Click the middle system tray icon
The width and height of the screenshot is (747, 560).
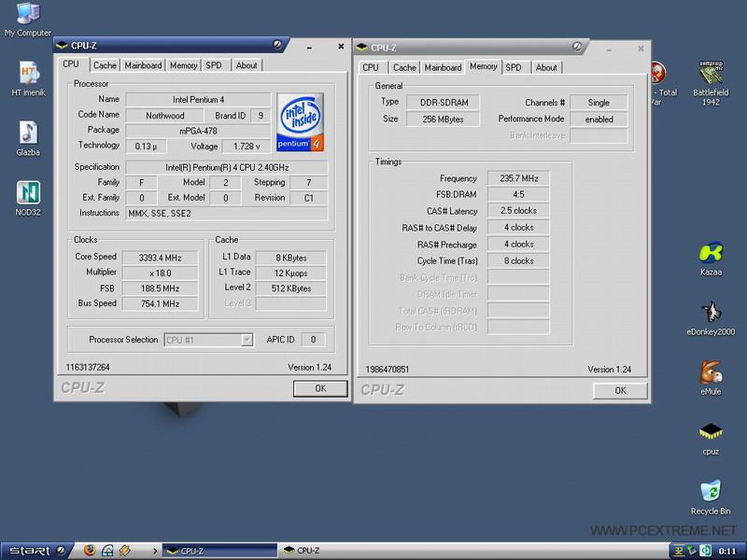[x=692, y=551]
